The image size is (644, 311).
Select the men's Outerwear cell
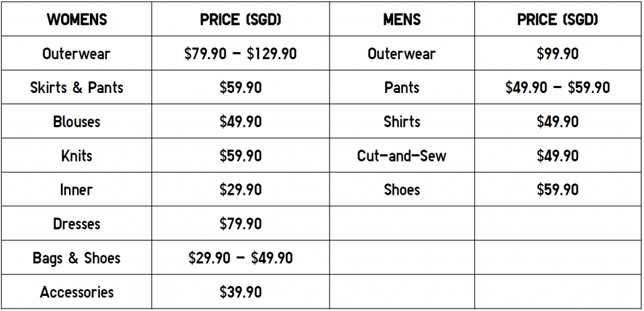[x=402, y=53]
